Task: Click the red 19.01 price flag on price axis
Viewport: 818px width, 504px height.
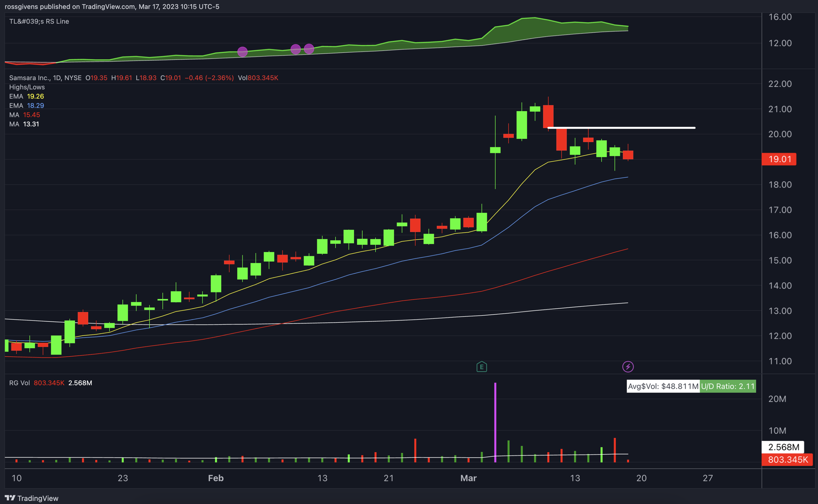Action: pyautogui.click(x=779, y=159)
